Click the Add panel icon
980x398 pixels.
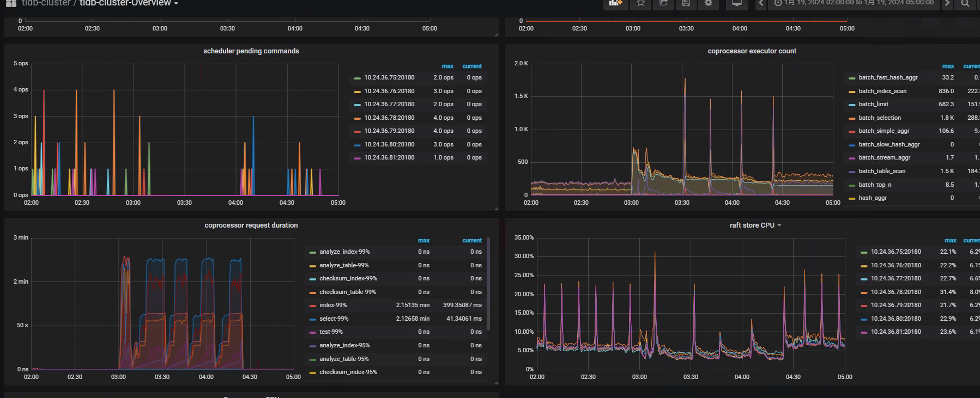615,3
